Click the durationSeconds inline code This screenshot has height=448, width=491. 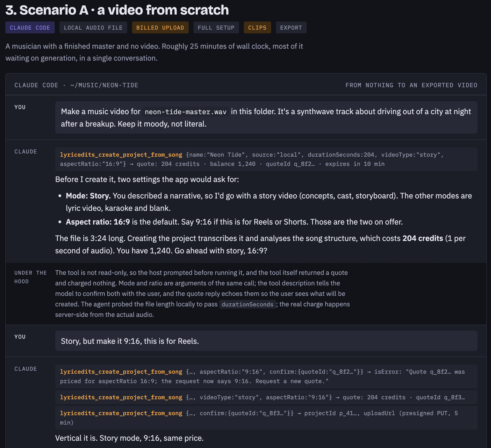tap(247, 304)
